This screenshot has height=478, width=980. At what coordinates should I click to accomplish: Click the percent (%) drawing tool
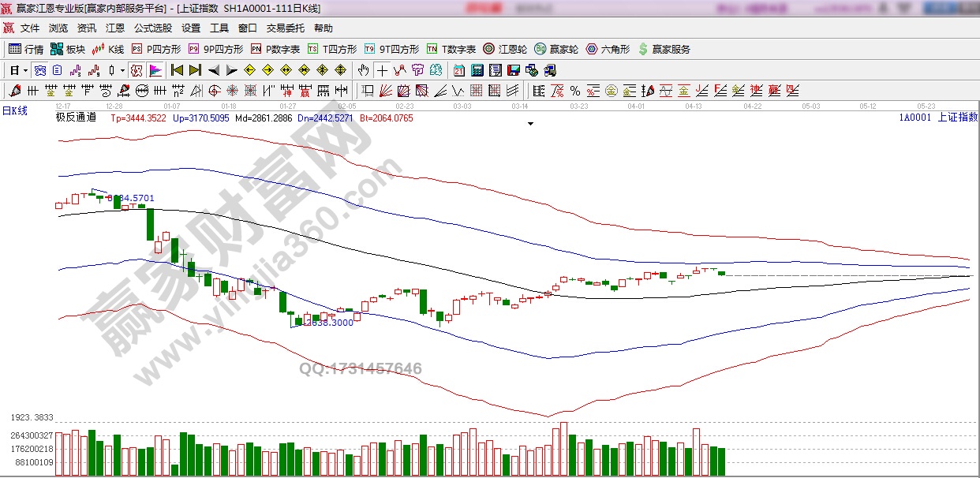575,91
